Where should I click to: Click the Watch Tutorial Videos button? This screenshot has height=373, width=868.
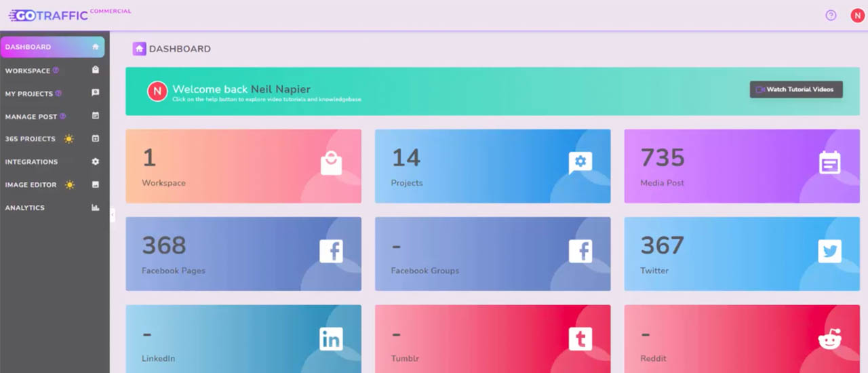pyautogui.click(x=796, y=90)
